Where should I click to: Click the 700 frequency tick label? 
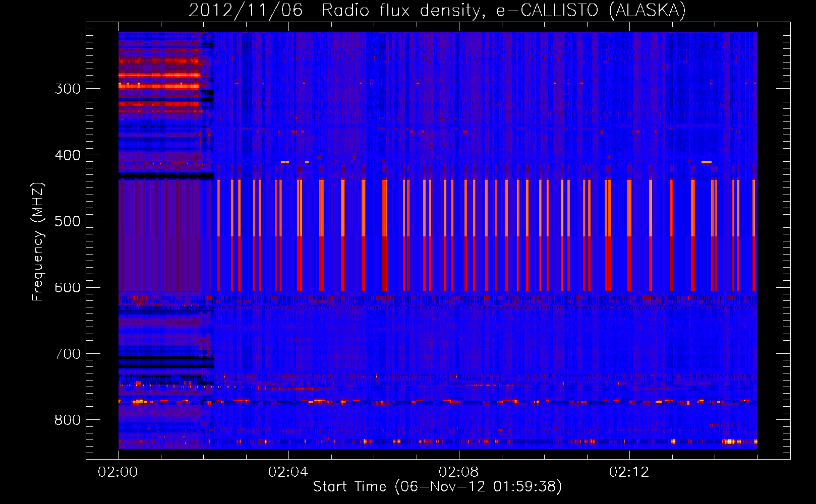point(68,354)
